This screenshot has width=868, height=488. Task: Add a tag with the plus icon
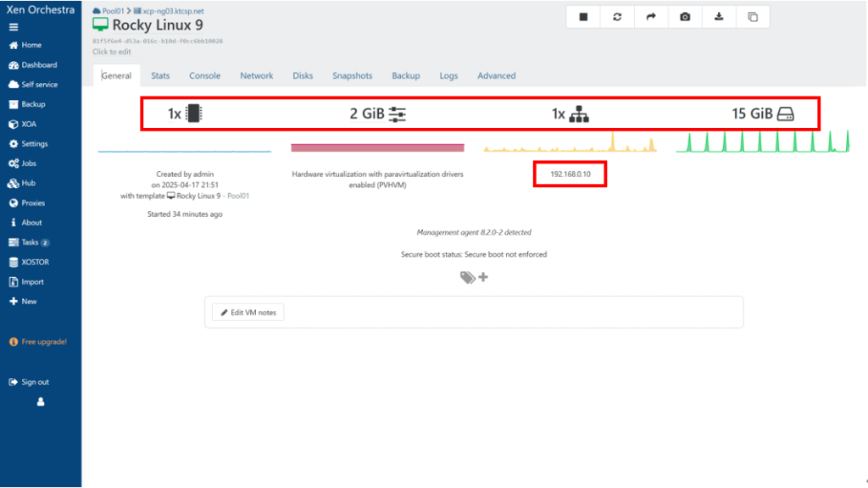[x=483, y=277]
